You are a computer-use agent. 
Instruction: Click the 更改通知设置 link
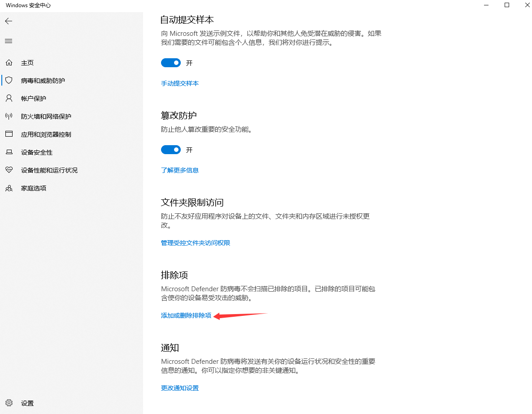coord(180,388)
